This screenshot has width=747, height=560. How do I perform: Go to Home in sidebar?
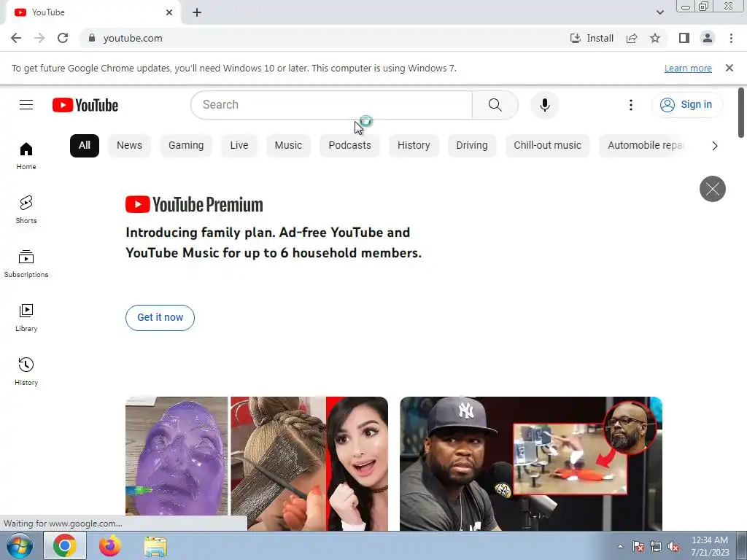pyautogui.click(x=26, y=156)
